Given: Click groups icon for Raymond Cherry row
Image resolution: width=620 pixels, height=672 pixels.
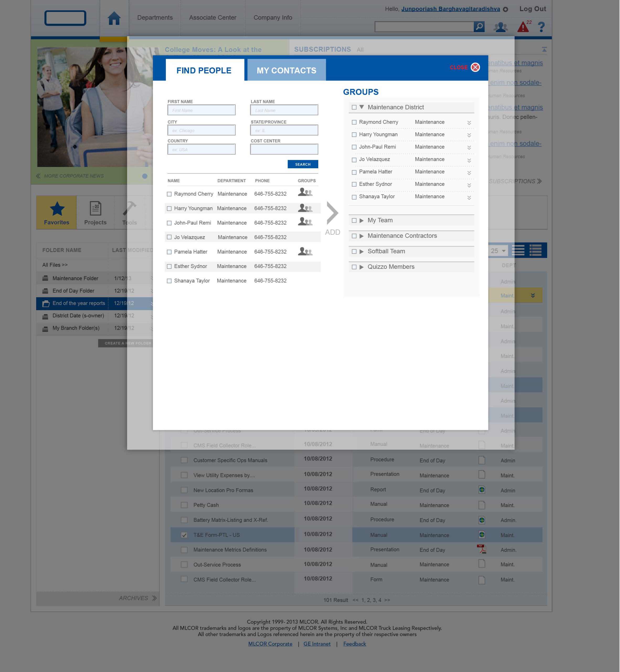Looking at the screenshot, I should (x=305, y=192).
